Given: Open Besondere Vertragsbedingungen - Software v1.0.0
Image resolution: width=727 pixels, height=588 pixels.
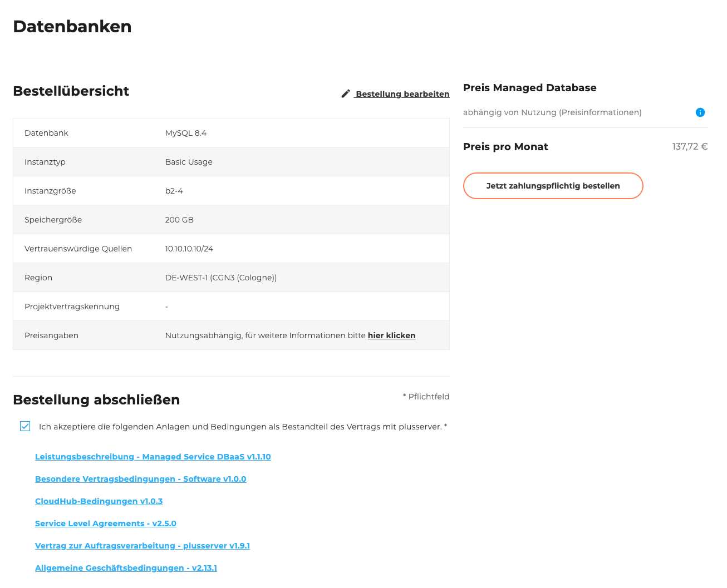Looking at the screenshot, I should [x=140, y=479].
